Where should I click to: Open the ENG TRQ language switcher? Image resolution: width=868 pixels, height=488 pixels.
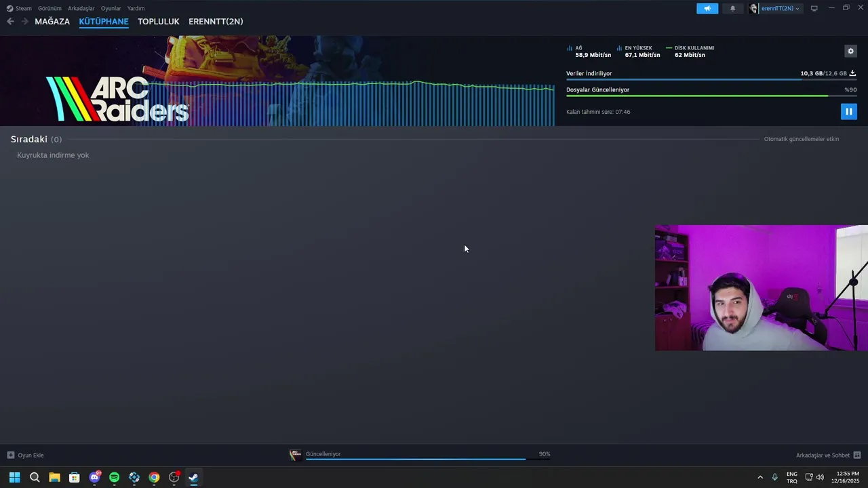point(792,477)
